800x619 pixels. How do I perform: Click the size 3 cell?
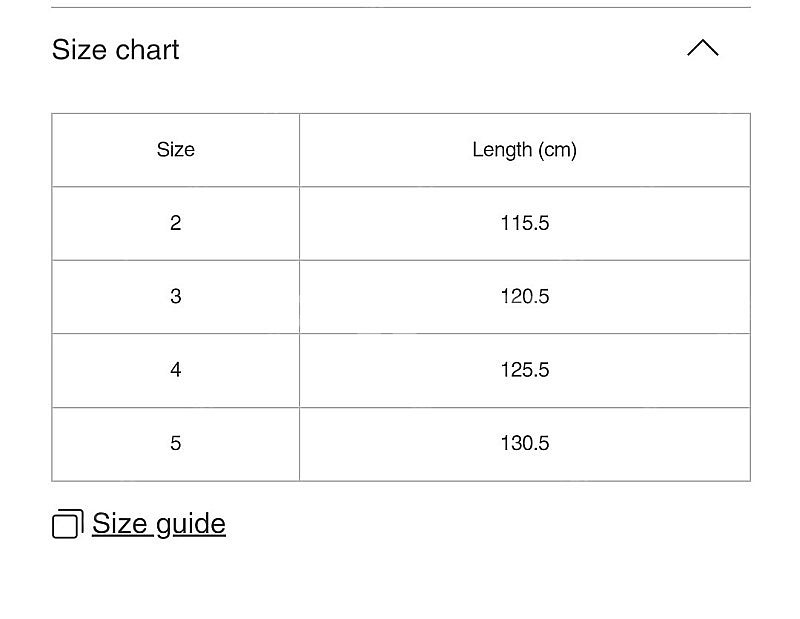(176, 297)
